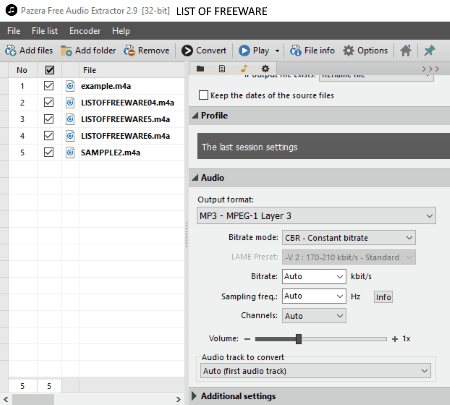Click the horizontal scrollbar thumb of file list

pos(33,399)
